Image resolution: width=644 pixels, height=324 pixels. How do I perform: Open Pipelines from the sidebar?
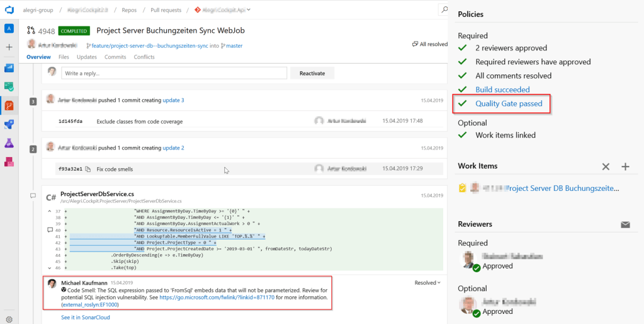(x=9, y=124)
